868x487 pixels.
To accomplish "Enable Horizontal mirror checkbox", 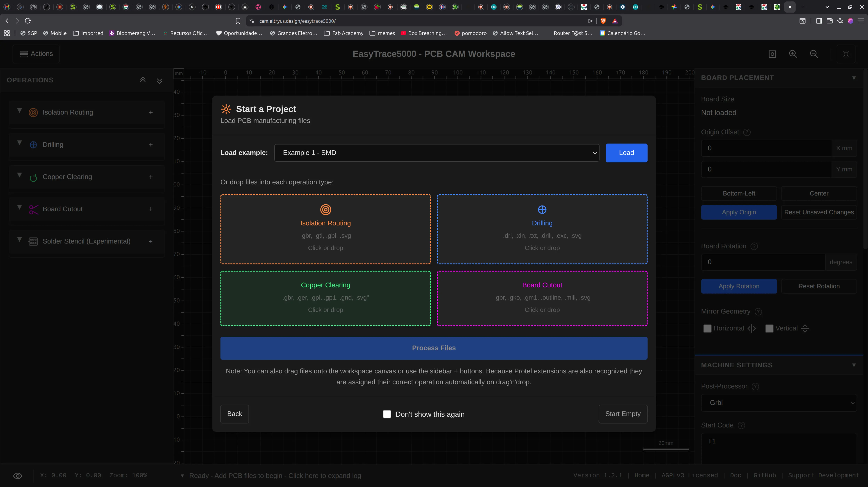I will (707, 328).
